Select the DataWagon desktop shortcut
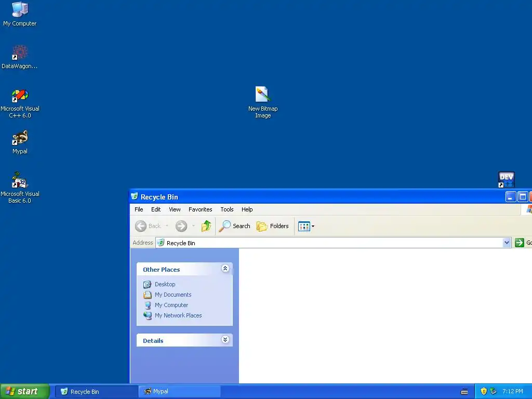The height and width of the screenshot is (399, 532). [20, 57]
